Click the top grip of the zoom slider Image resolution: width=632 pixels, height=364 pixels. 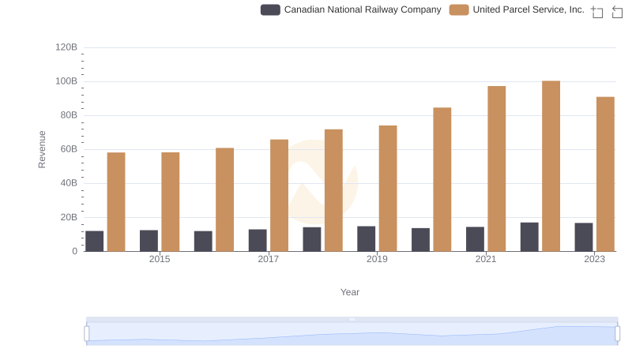(352, 319)
